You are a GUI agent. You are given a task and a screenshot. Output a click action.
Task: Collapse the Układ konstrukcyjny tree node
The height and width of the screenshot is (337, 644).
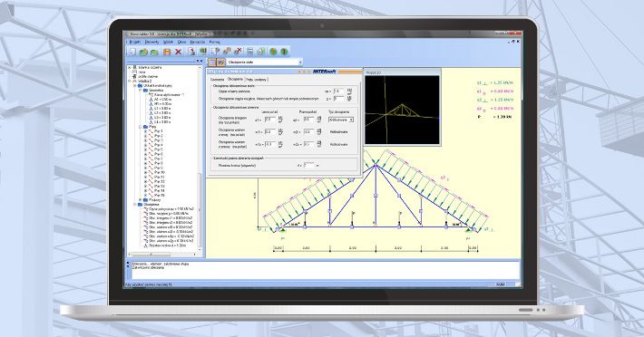click(135, 86)
